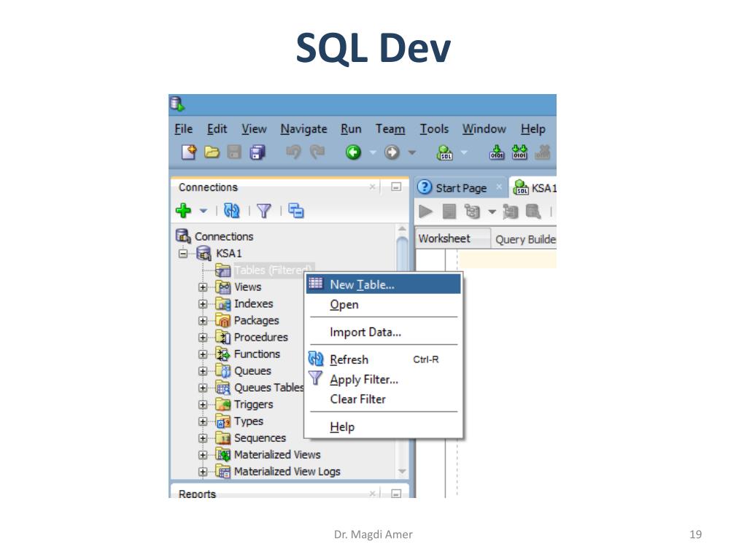Choose Help from context menu
Viewport: 747px width, 560px height.
(x=384, y=427)
